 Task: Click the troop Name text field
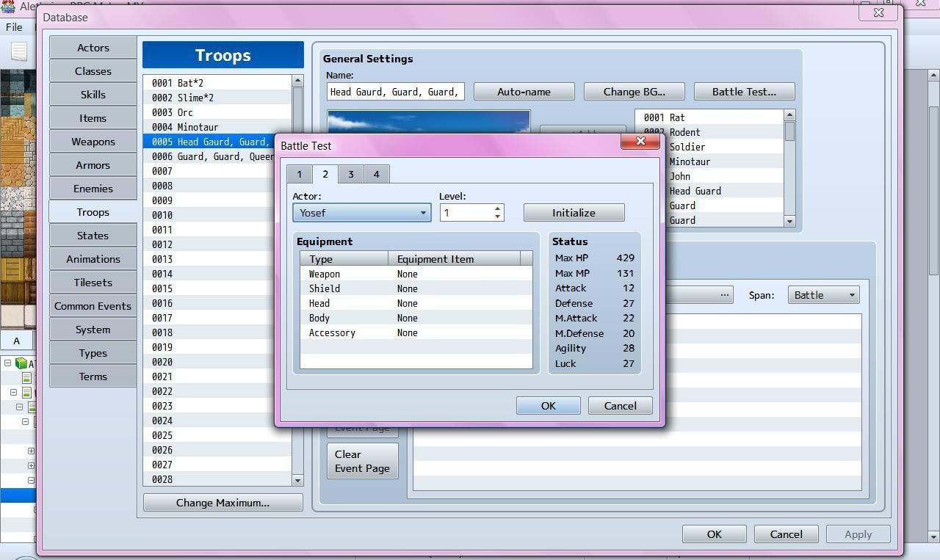click(395, 92)
